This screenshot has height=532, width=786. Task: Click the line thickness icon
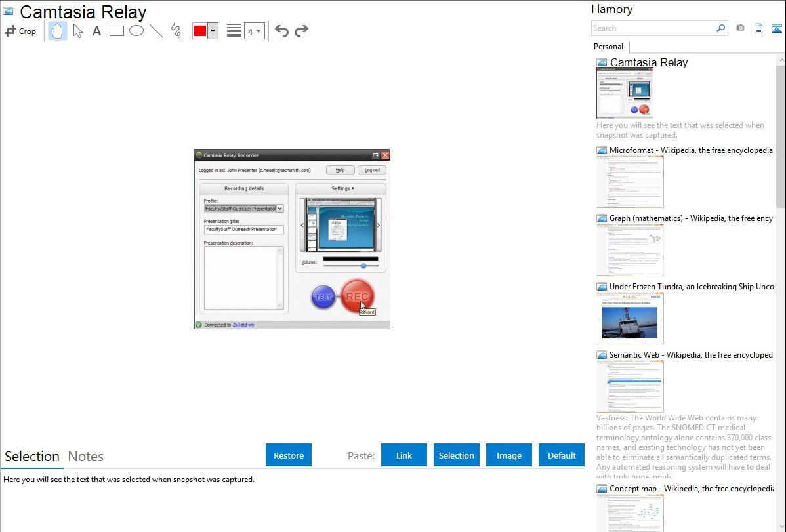pyautogui.click(x=234, y=31)
